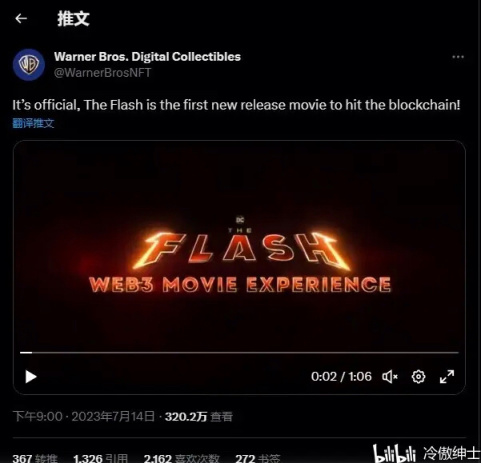Open video settings gear
Viewport: 481px width, 463px height.
pyautogui.click(x=418, y=377)
